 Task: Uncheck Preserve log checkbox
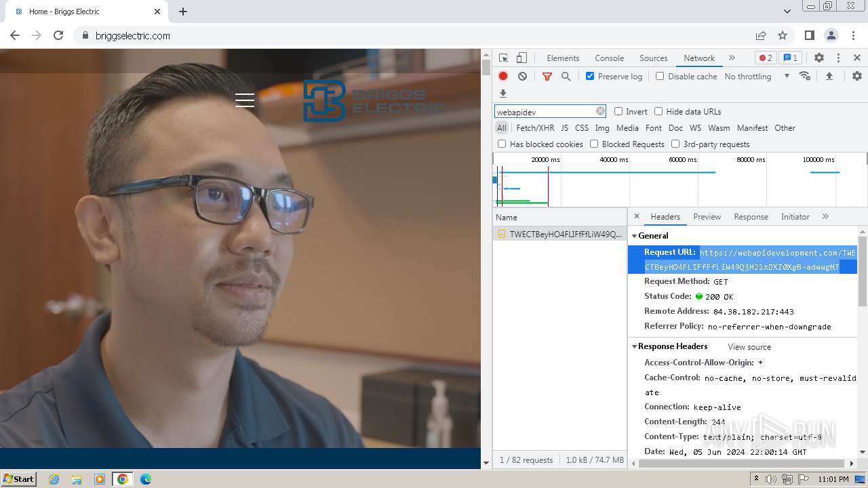(590, 76)
